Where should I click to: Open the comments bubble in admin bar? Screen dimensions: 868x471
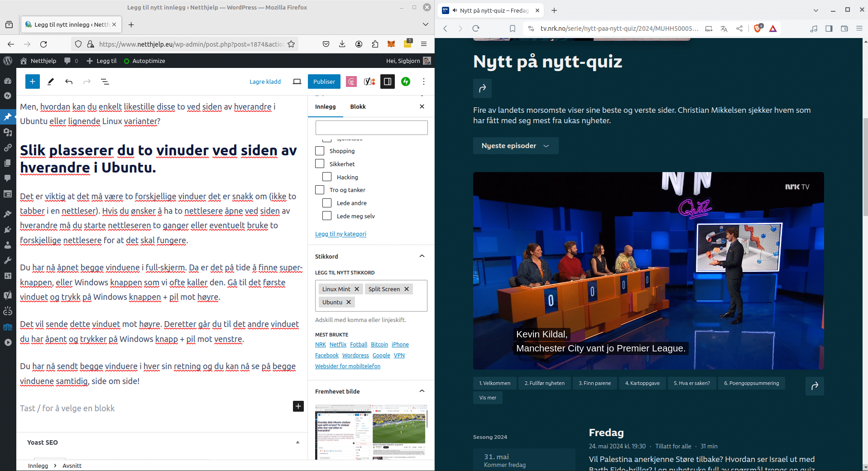pos(71,61)
